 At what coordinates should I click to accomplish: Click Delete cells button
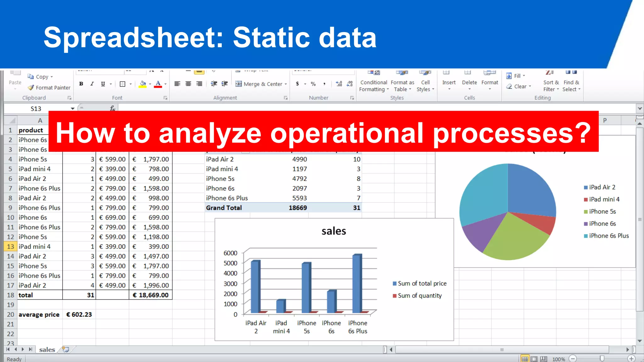tap(469, 81)
